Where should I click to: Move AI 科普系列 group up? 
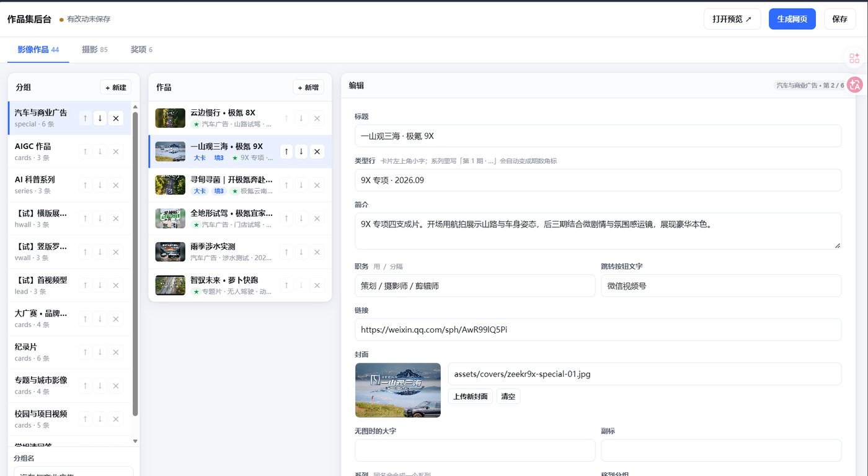pyautogui.click(x=85, y=185)
